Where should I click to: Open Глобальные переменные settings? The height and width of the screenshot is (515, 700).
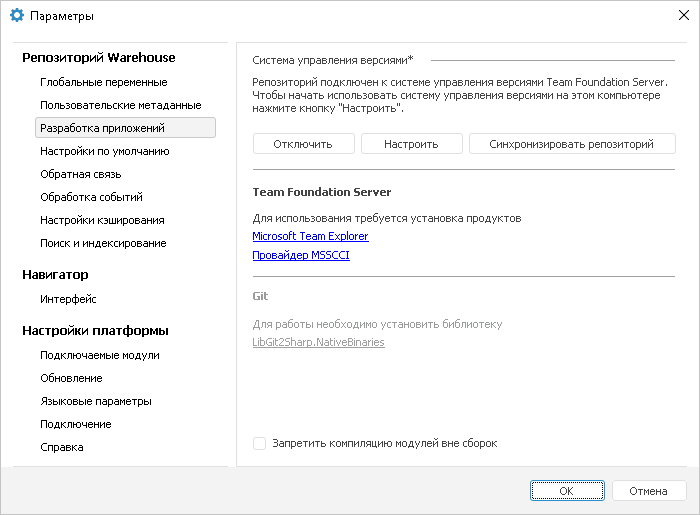pos(104,82)
